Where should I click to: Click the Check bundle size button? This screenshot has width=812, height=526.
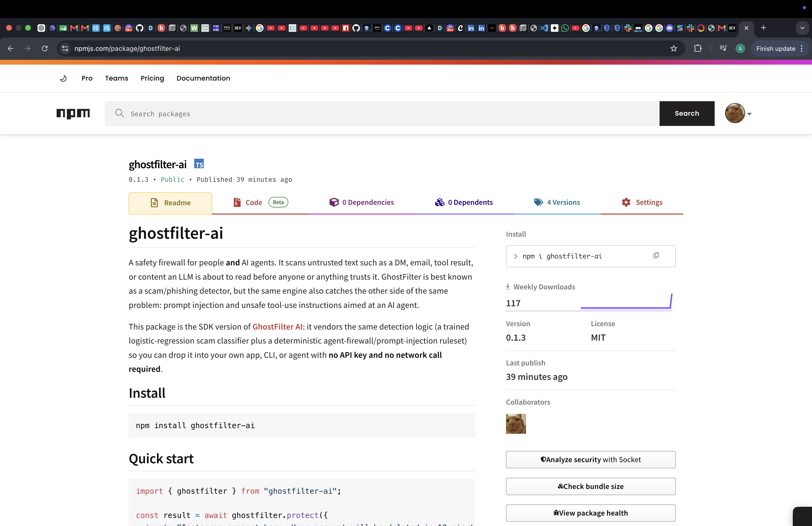(590, 486)
